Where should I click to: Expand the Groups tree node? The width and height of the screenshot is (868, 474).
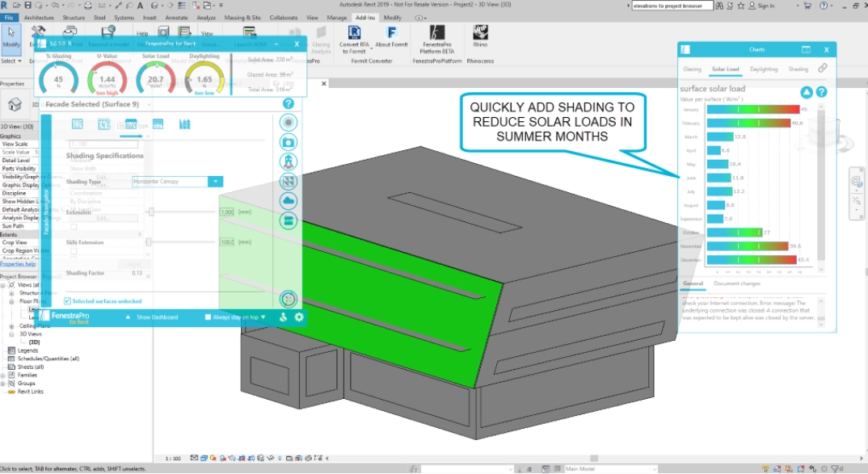(x=3, y=384)
